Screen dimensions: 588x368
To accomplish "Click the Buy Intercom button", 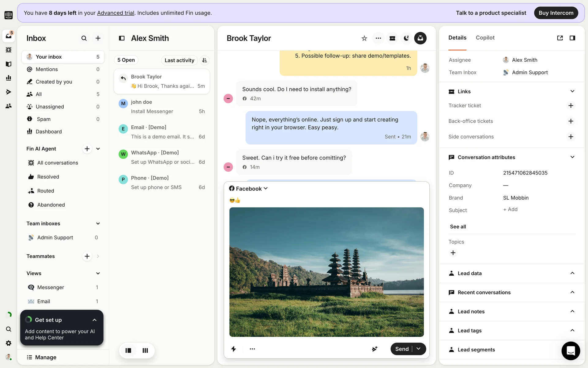I will (x=556, y=13).
